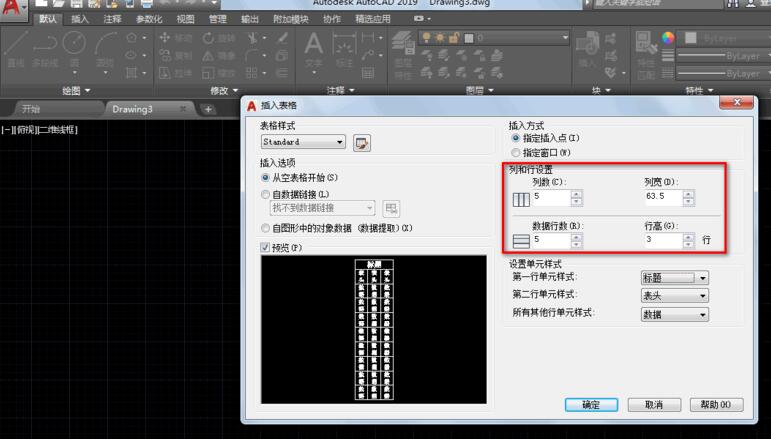Screen dimensions: 771x439
Task: Click the data link manager icon
Action: 391,208
